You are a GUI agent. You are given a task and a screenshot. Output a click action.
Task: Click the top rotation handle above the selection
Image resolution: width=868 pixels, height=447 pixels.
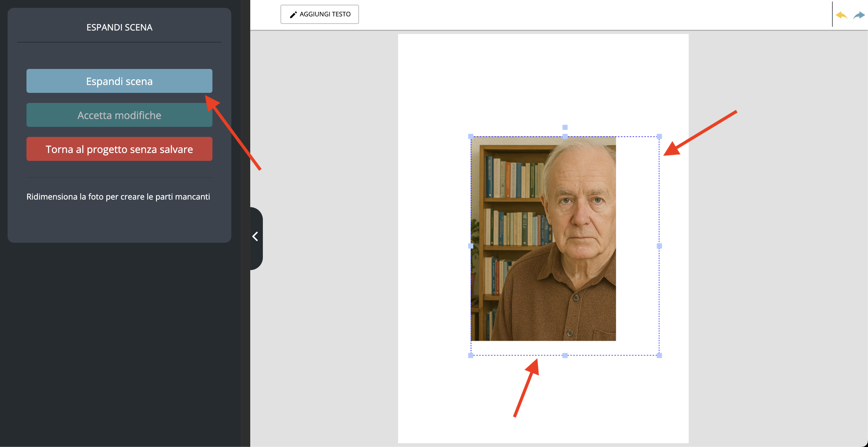tap(565, 127)
